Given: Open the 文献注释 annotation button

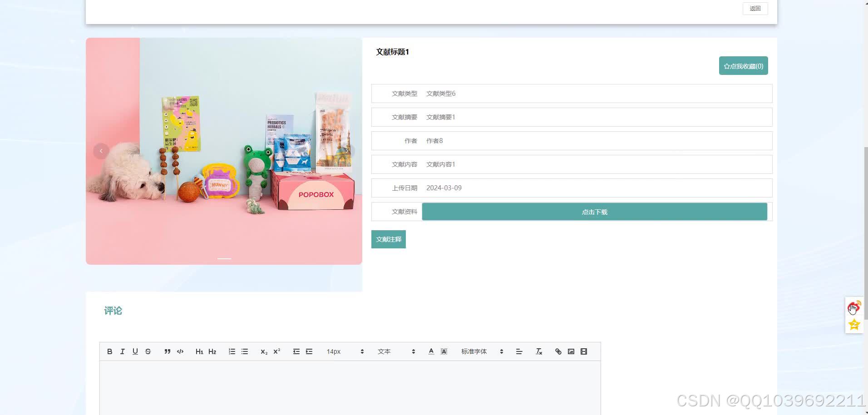Looking at the screenshot, I should (389, 239).
